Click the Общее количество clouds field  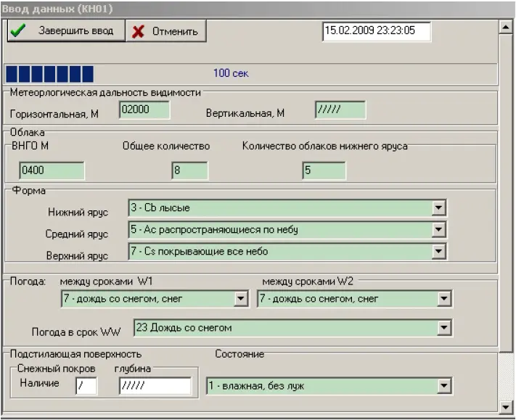(x=189, y=170)
